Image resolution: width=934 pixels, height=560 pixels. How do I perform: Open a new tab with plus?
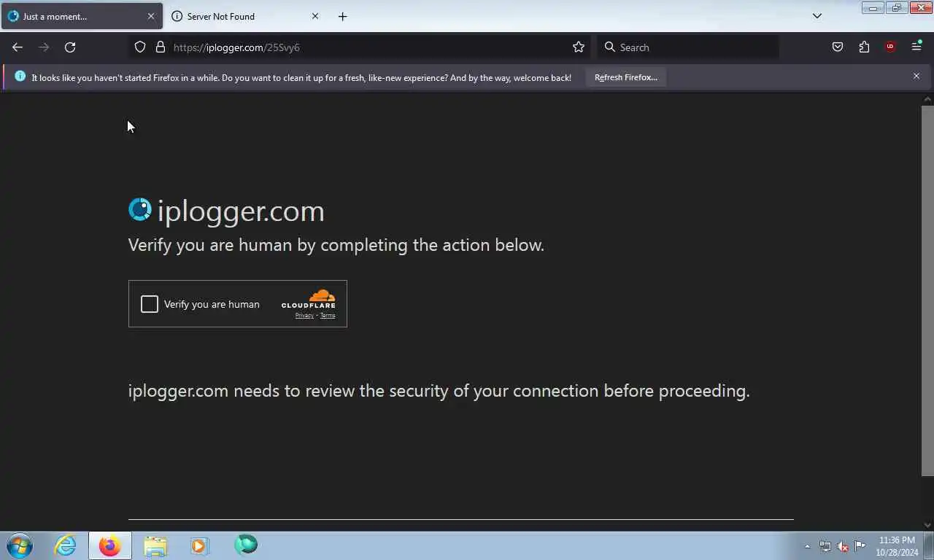click(x=343, y=16)
